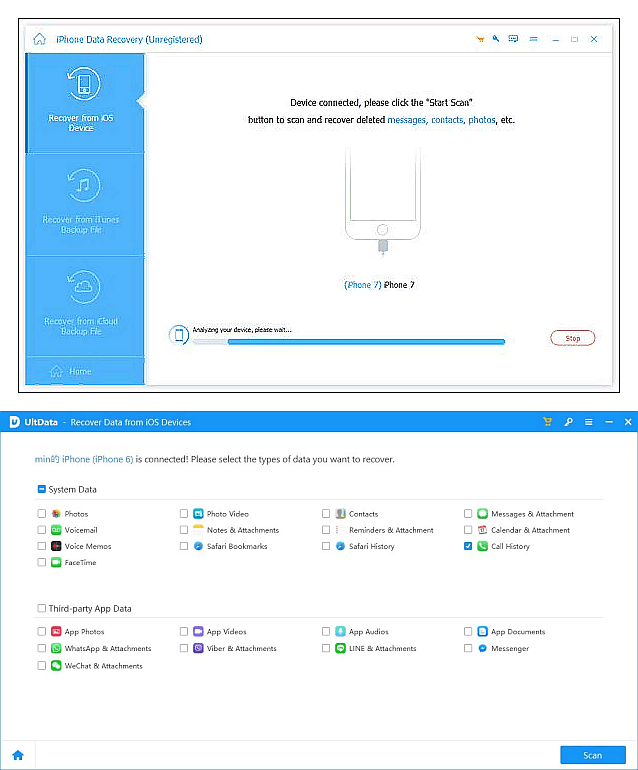Select Recover from iCloud Backup File mode

pyautogui.click(x=84, y=305)
